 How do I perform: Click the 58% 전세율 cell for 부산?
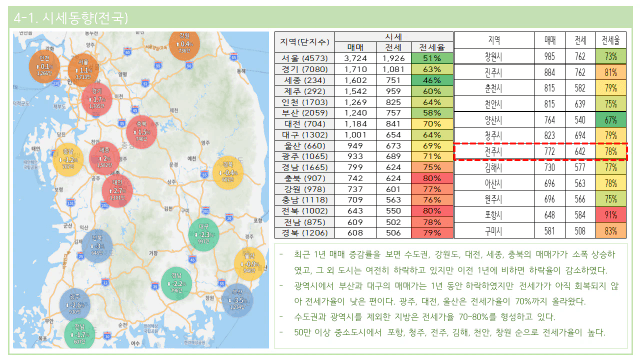(x=432, y=113)
